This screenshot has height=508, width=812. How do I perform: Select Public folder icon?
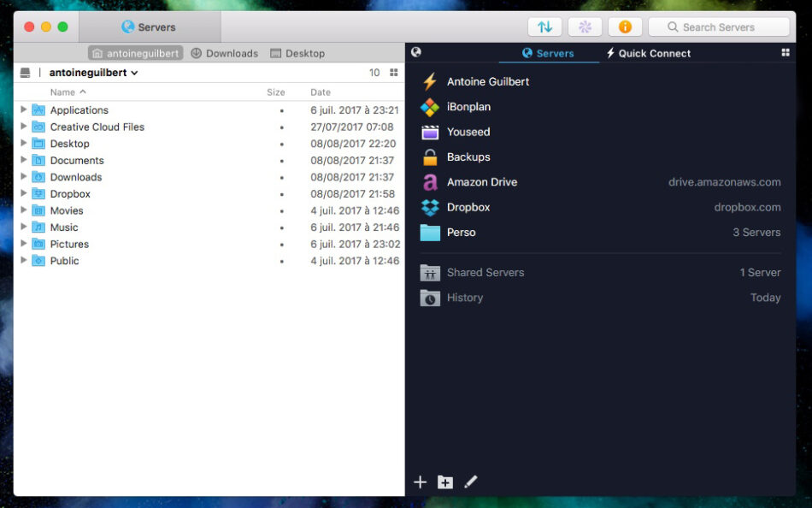click(x=38, y=260)
